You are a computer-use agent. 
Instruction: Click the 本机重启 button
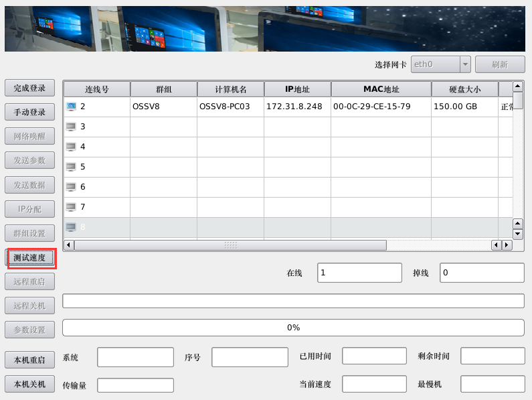[29, 360]
